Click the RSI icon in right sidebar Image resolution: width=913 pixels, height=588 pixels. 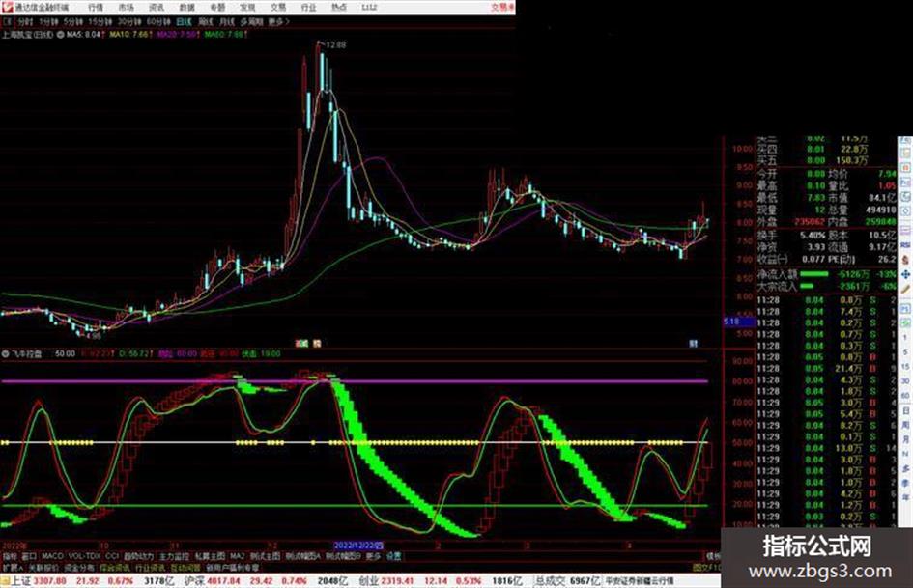(x=905, y=245)
